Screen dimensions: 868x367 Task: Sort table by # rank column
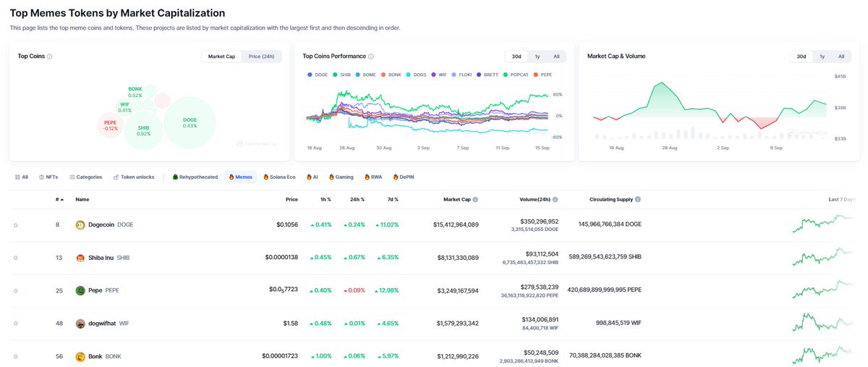tap(60, 198)
